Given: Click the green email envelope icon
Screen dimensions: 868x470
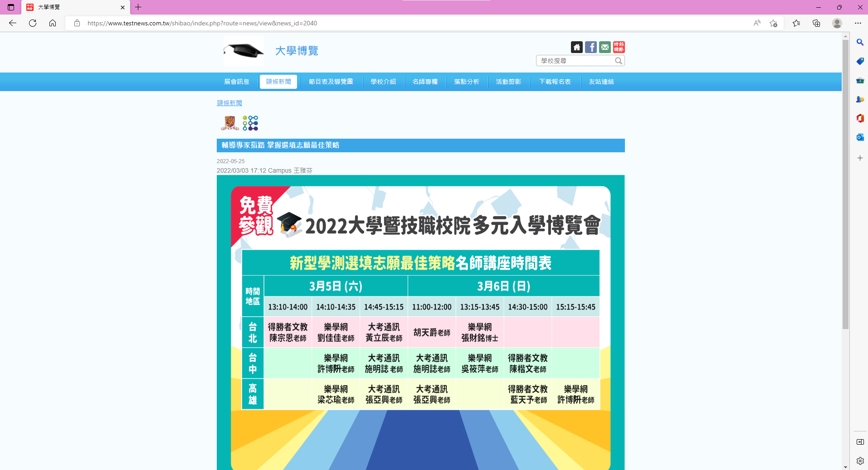Looking at the screenshot, I should (605, 47).
